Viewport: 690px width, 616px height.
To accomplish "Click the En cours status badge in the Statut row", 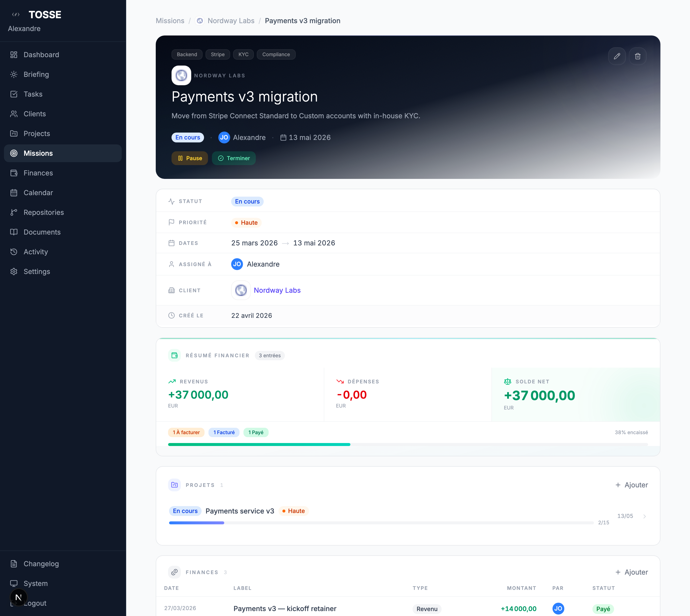I will (247, 201).
